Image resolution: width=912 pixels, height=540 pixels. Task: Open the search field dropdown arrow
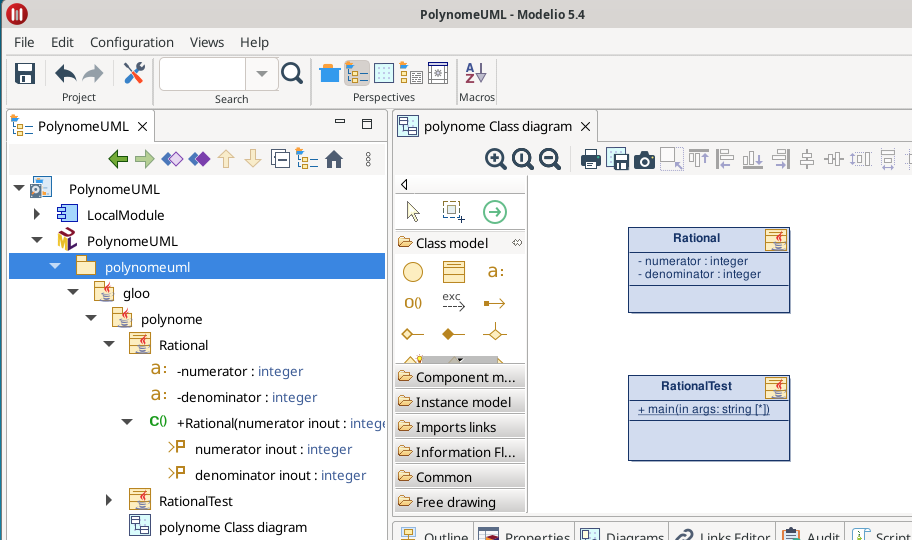click(261, 73)
